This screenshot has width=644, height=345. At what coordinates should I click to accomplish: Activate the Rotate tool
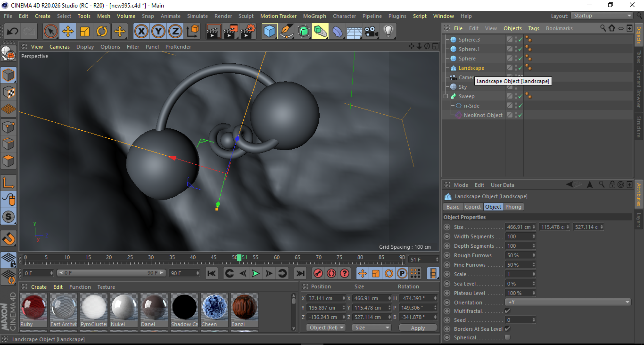pyautogui.click(x=102, y=32)
